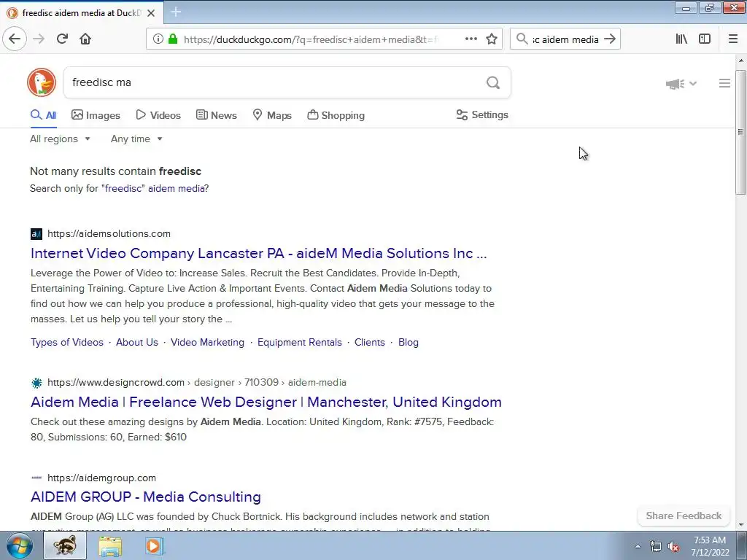
Task: Click the browser search bar magnifier icon
Action: (522, 39)
